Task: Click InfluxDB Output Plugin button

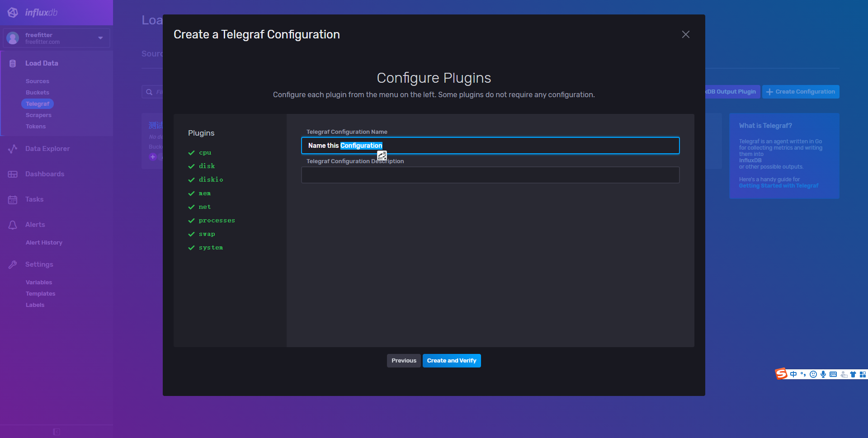Action: pyautogui.click(x=732, y=92)
